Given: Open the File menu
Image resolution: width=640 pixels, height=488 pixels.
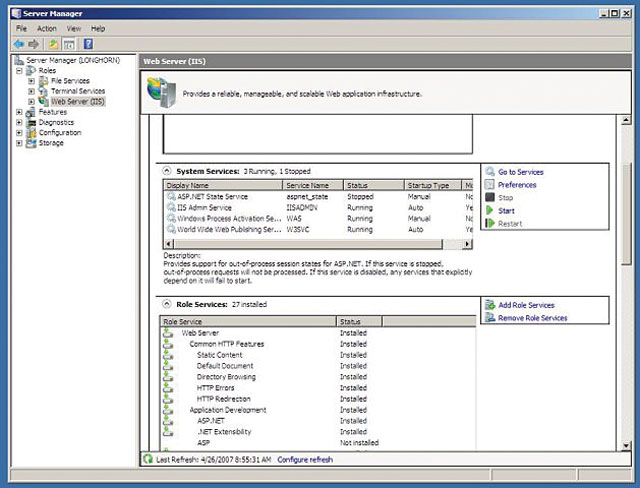Looking at the screenshot, I should pos(21,29).
